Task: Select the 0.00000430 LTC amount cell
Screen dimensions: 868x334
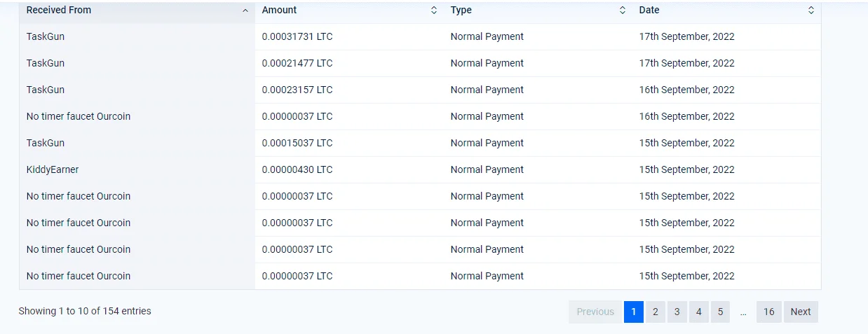Action: click(x=349, y=169)
